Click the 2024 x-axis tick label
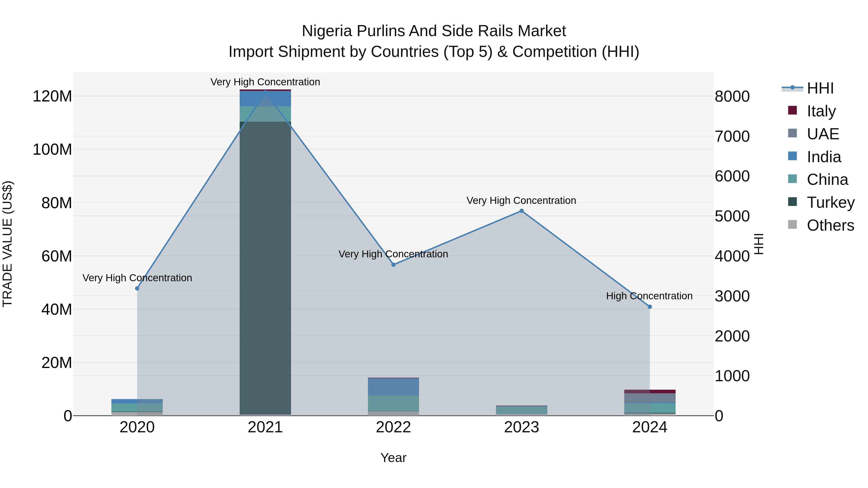 650,427
